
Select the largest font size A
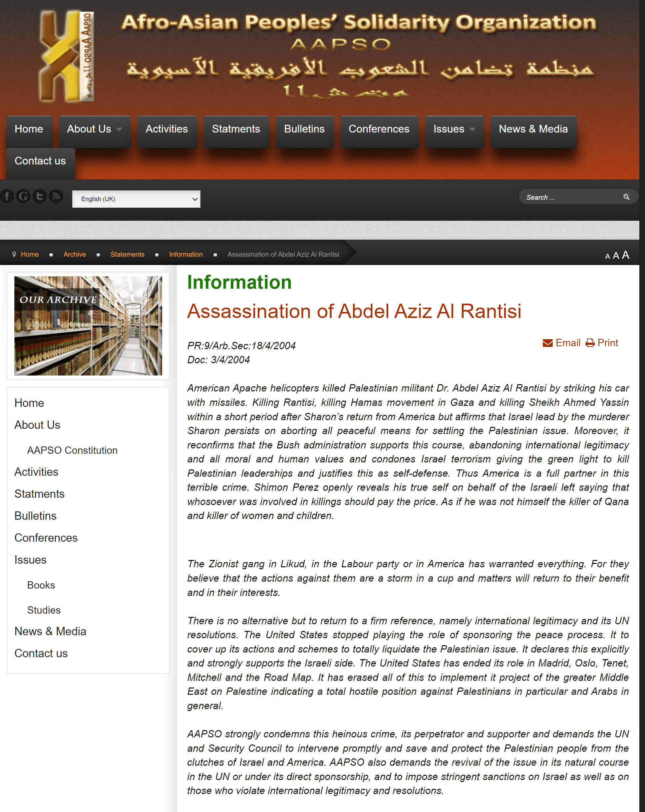click(x=625, y=255)
